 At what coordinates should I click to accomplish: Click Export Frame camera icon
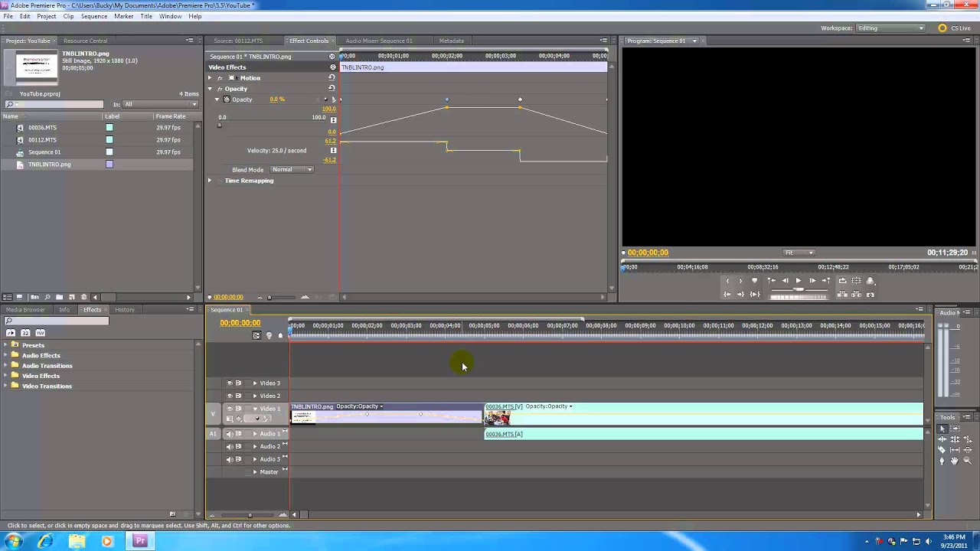click(x=871, y=295)
